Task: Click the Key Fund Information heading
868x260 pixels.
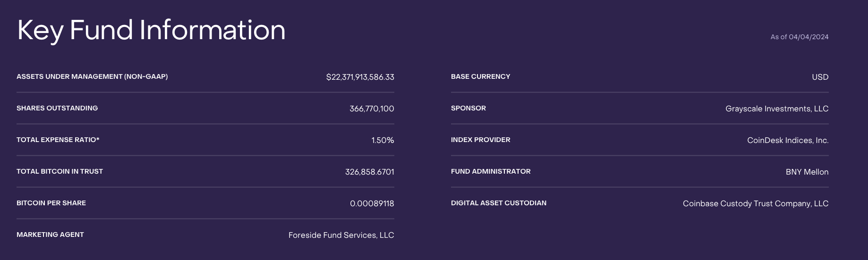Action: pos(151,31)
